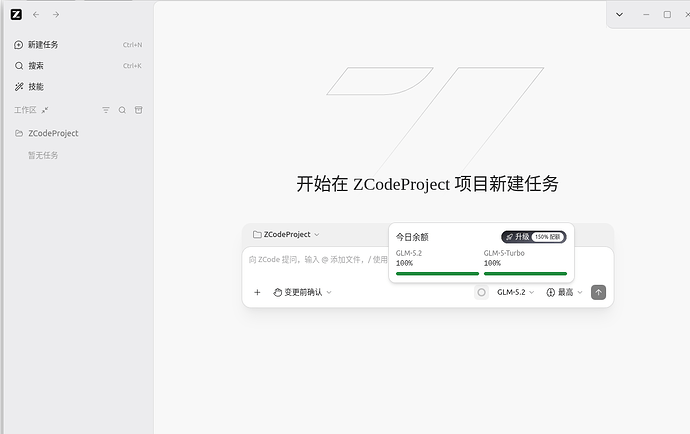Viewport: 690px width, 434px height.
Task: Click the GLM-5-Turbo quota progress bar
Action: click(x=525, y=274)
